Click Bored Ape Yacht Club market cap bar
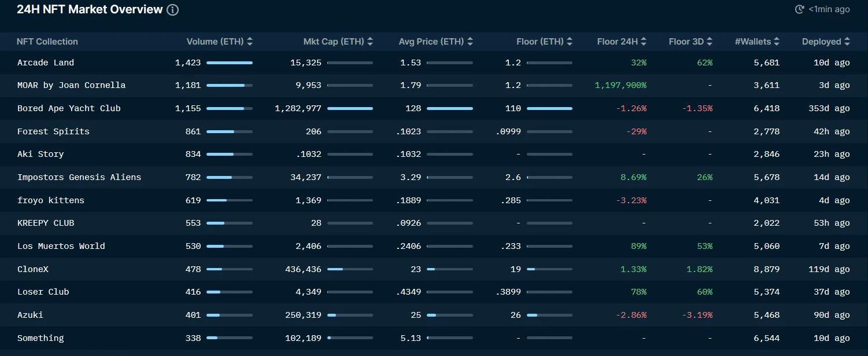The image size is (868, 356). pyautogui.click(x=350, y=108)
